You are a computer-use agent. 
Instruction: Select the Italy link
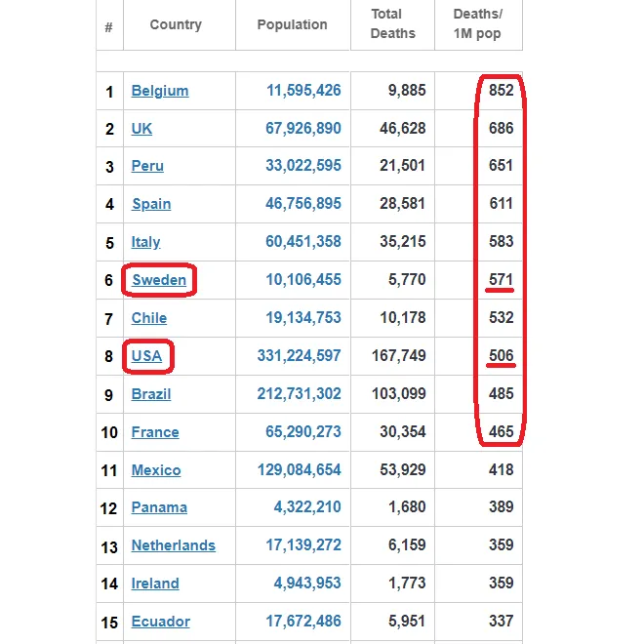click(x=145, y=242)
